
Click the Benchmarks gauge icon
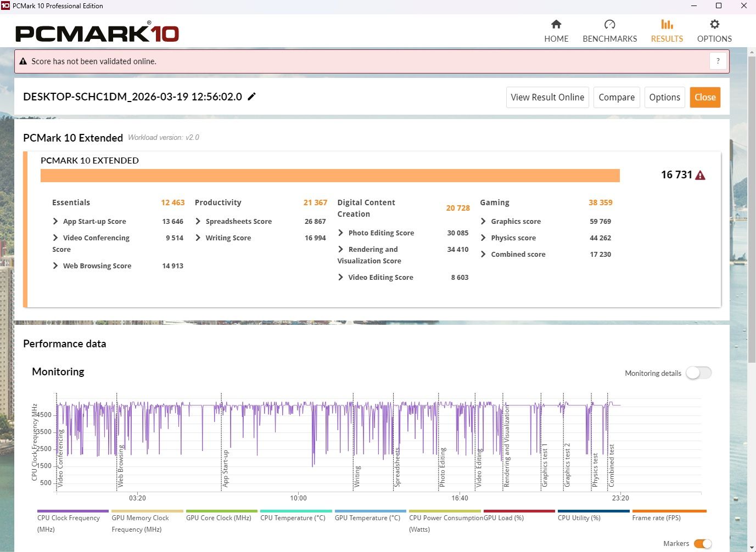pos(609,25)
